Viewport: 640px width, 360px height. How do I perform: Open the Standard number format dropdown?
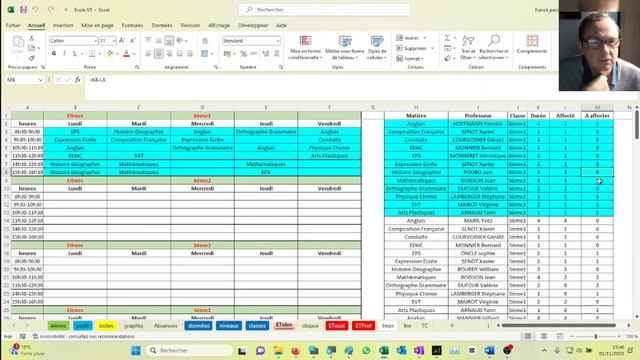pyautogui.click(x=278, y=41)
